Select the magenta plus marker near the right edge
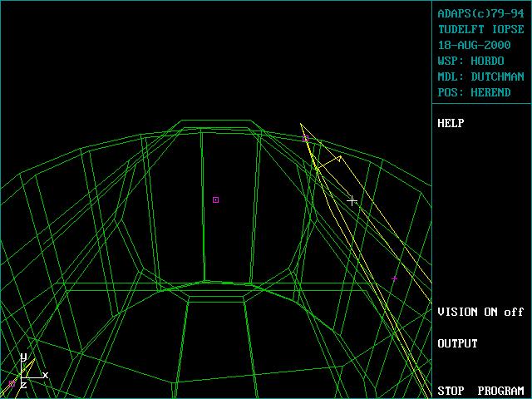Viewport: 532px width, 399px height. click(394, 278)
